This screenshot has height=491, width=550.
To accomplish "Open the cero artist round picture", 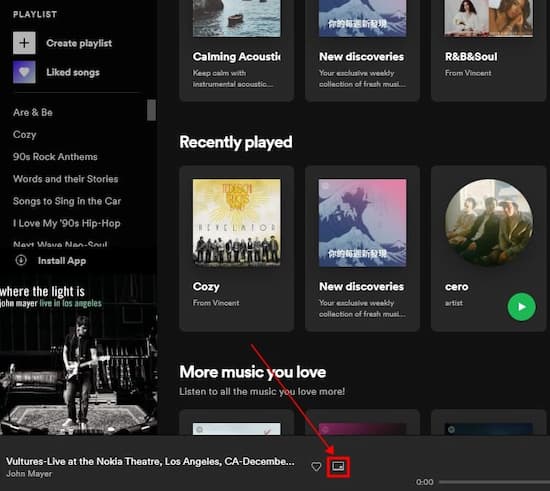I will click(x=489, y=223).
